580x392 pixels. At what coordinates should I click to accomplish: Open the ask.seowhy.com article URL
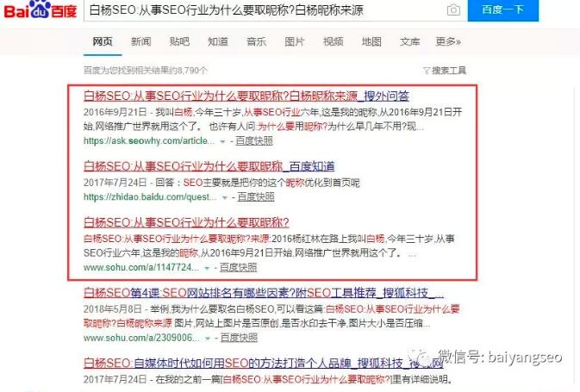pyautogui.click(x=149, y=141)
